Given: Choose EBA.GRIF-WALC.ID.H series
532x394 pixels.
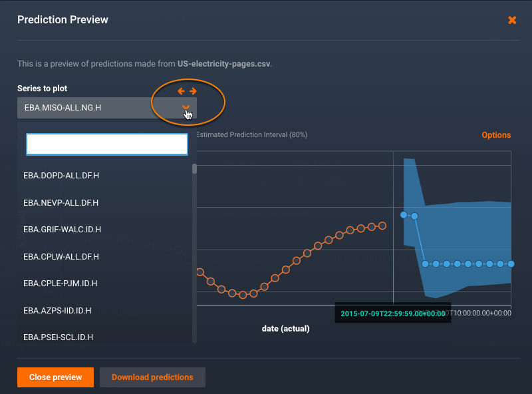Looking at the screenshot, I should pos(62,230).
